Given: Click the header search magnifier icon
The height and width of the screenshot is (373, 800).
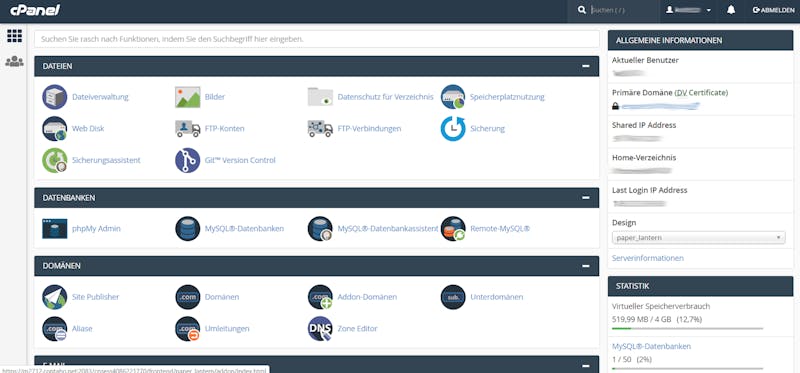Looking at the screenshot, I should (582, 10).
